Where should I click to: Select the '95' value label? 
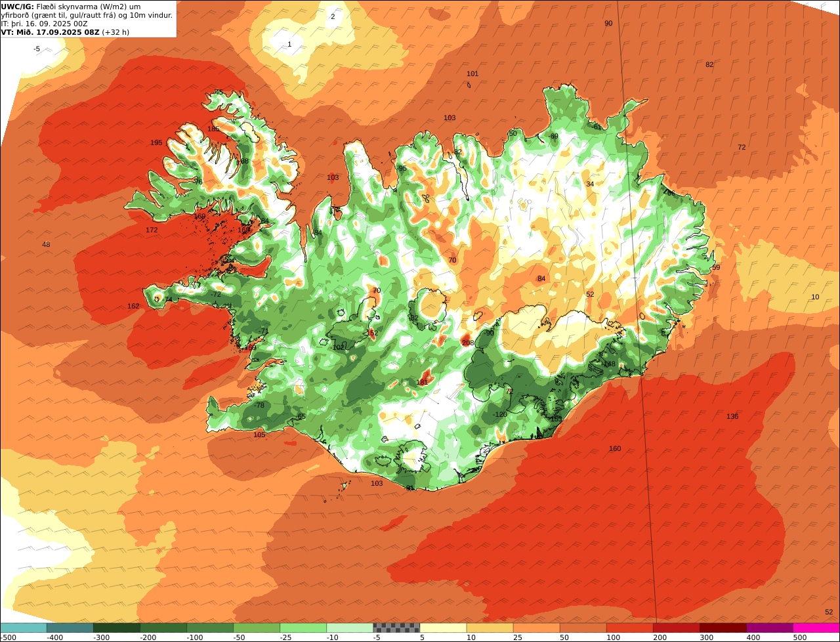(x=402, y=169)
